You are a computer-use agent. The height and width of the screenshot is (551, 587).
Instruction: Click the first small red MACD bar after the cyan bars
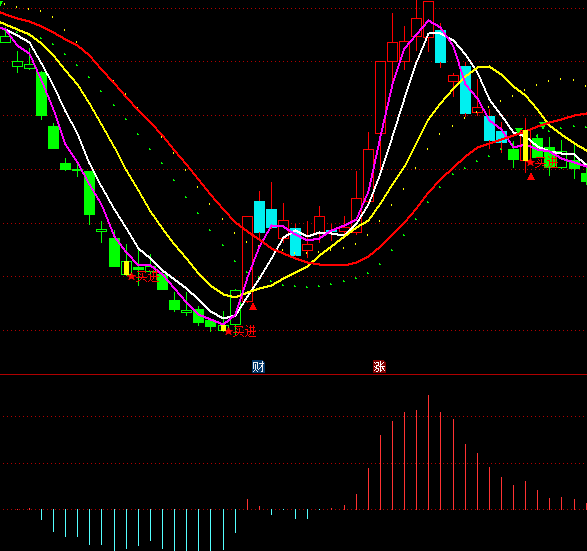coord(247,504)
